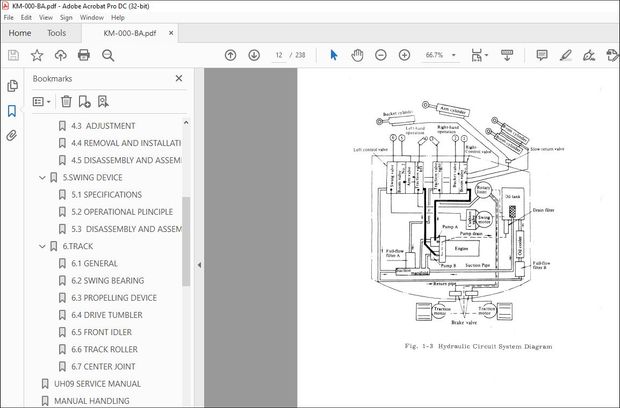Collapse the 6.TRACK bookmark group
The image size is (620, 408).
[x=42, y=246]
